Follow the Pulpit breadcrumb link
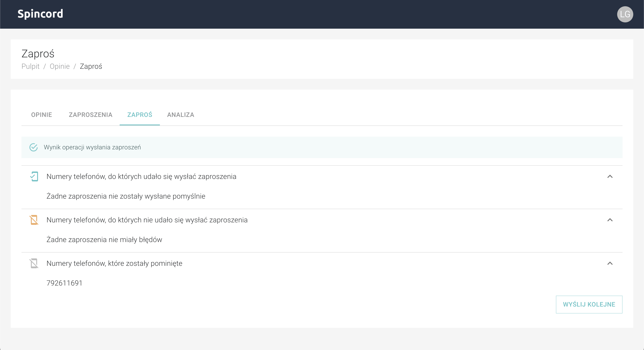 click(30, 66)
